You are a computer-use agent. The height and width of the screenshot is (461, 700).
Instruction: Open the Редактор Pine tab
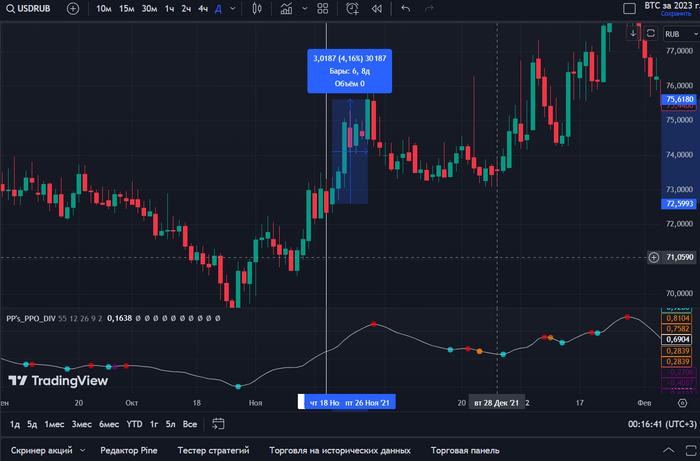129,450
